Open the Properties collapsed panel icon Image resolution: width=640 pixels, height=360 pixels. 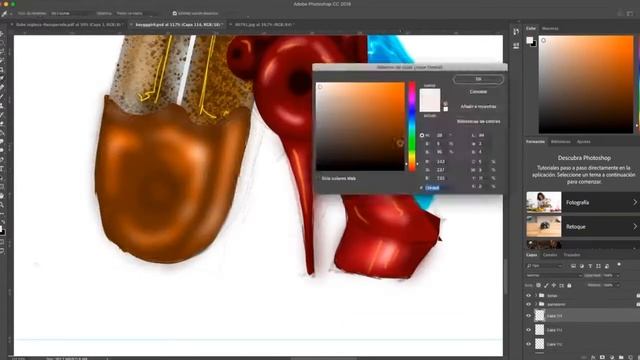(x=516, y=46)
